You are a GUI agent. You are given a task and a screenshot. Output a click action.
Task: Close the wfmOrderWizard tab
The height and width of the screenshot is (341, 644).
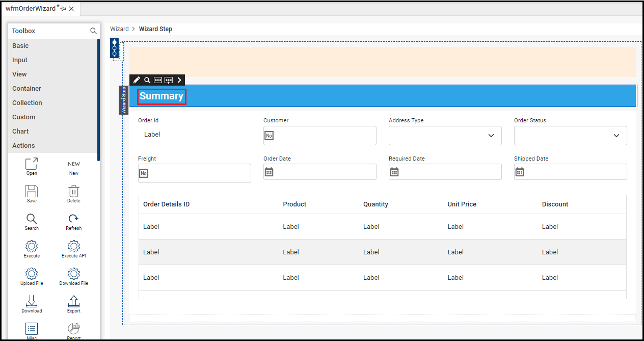click(71, 9)
